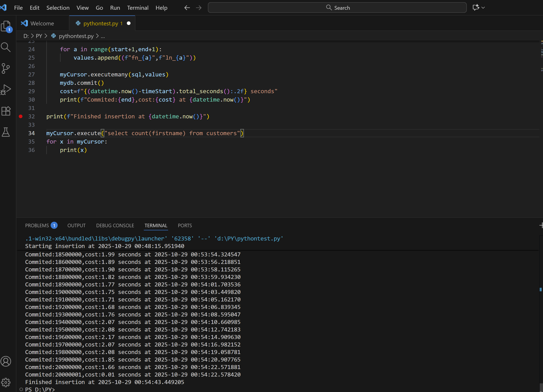
Task: Switch to the Debug Console tab
Action: coord(115,225)
